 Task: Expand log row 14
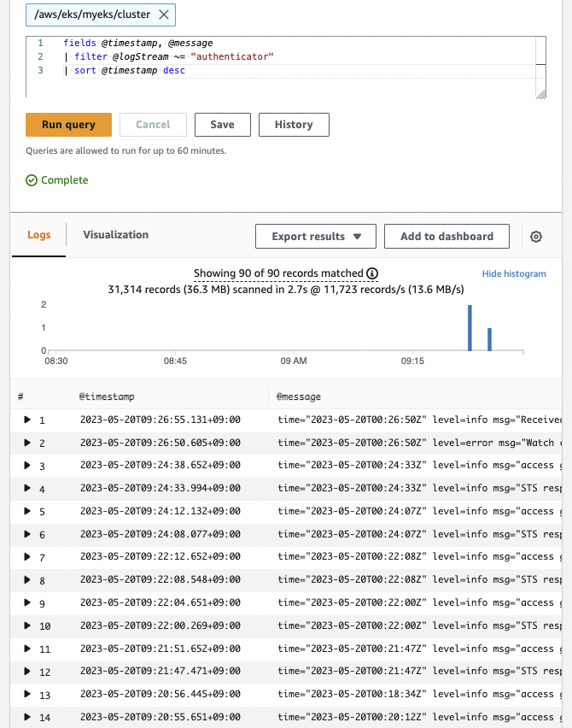pos(27,717)
